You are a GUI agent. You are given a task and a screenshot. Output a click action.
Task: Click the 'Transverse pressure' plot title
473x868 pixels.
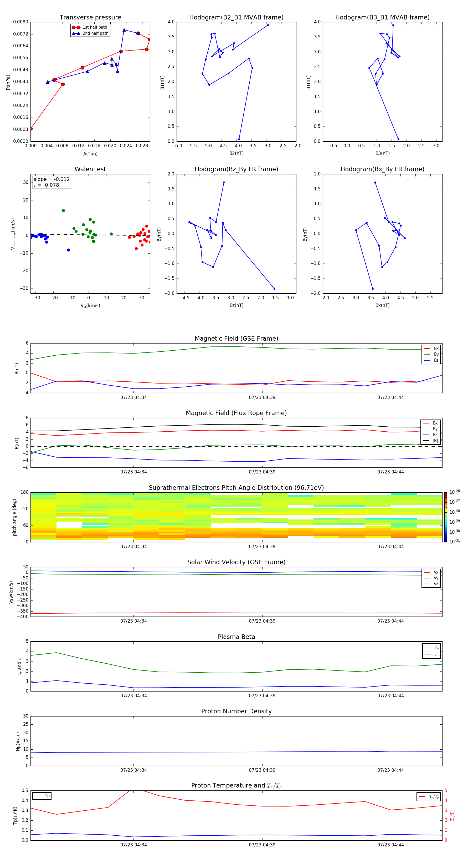coord(90,18)
